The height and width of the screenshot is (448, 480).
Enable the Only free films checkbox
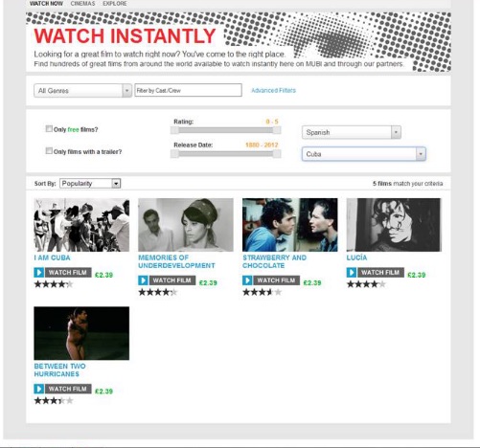pyautogui.click(x=49, y=129)
